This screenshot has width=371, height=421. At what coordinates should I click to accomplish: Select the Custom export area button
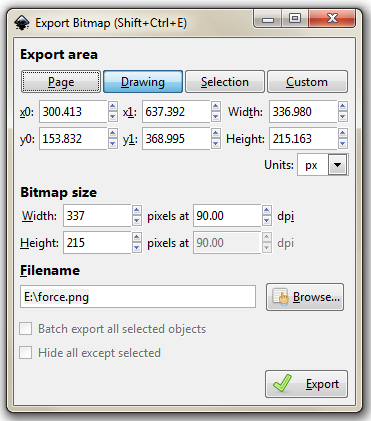click(307, 82)
